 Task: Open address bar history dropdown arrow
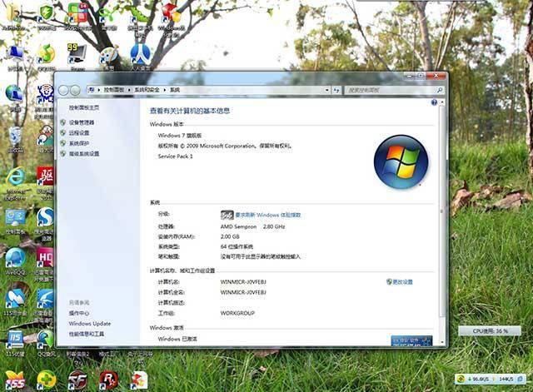coord(326,90)
